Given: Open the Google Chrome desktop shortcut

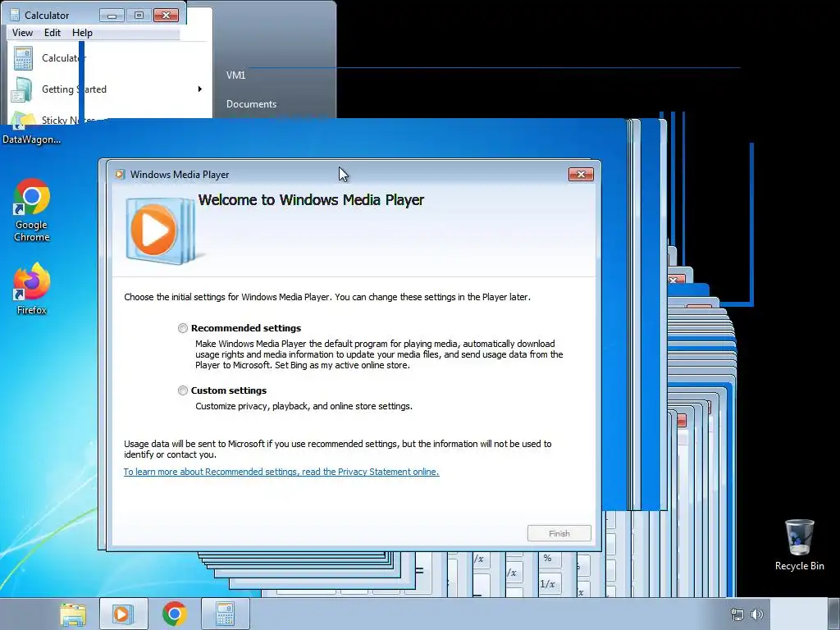Looking at the screenshot, I should (x=32, y=210).
